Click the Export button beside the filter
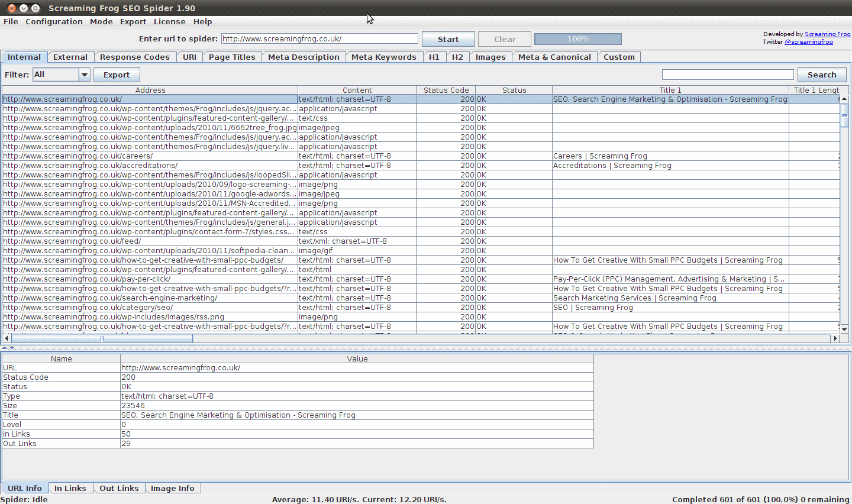852x504 pixels. (x=117, y=75)
